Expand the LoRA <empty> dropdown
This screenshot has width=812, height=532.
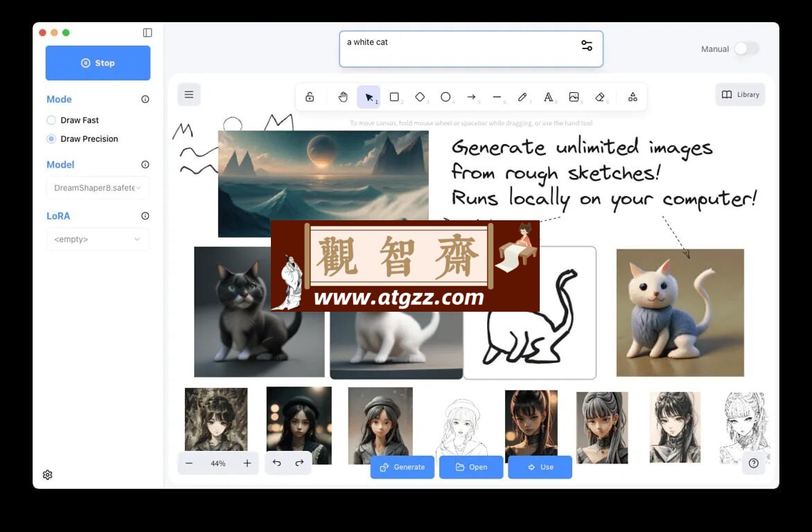pos(98,239)
